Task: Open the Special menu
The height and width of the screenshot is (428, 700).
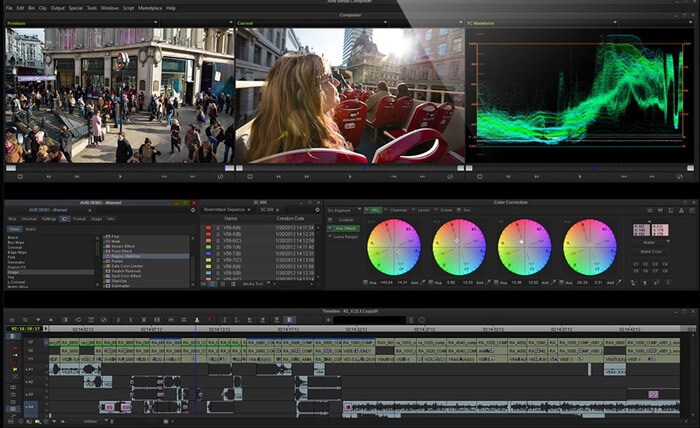Action: [x=75, y=8]
